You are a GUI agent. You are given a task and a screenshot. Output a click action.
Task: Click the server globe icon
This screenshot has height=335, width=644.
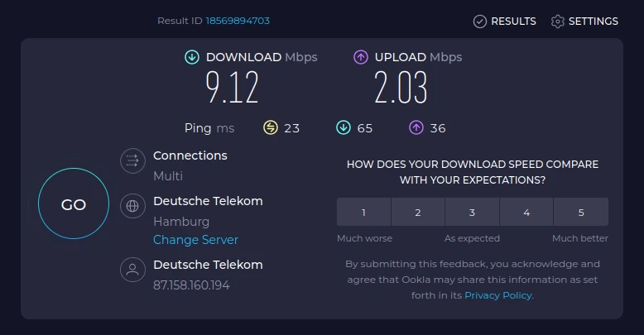pyautogui.click(x=132, y=205)
